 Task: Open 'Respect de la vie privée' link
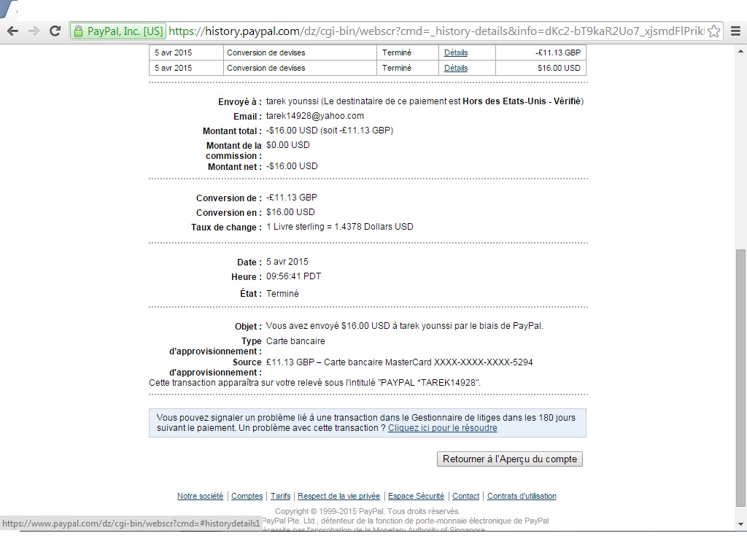click(338, 496)
